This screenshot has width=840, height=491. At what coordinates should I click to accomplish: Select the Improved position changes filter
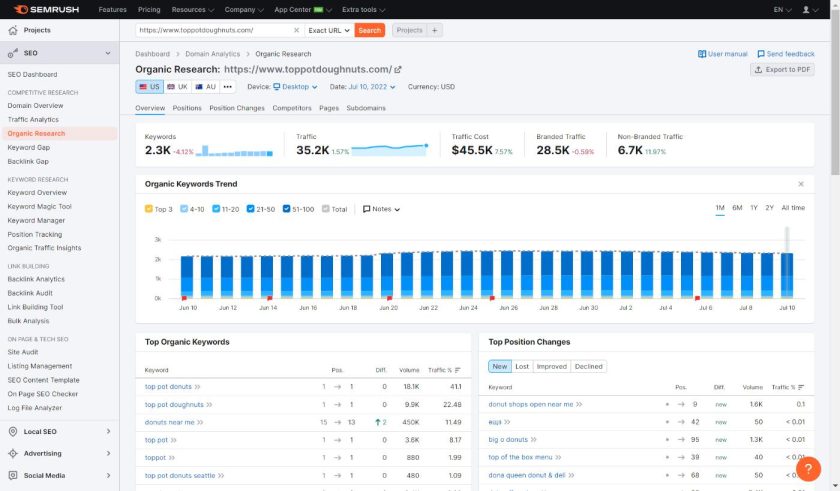coord(551,367)
